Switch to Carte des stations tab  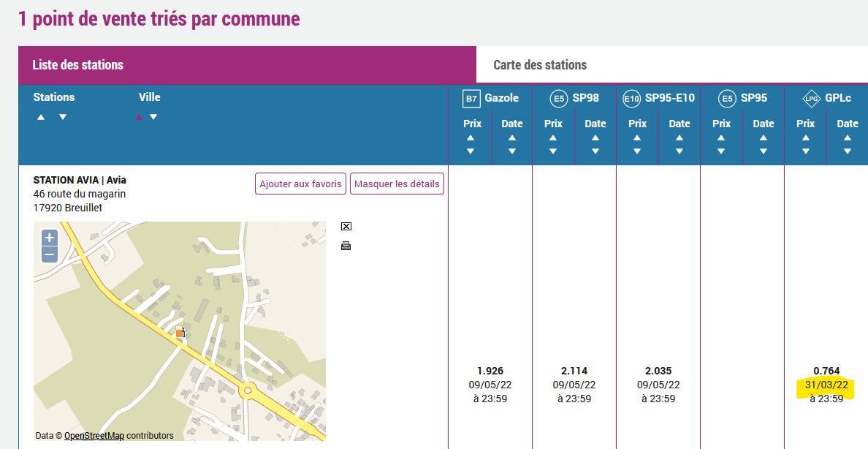[540, 65]
